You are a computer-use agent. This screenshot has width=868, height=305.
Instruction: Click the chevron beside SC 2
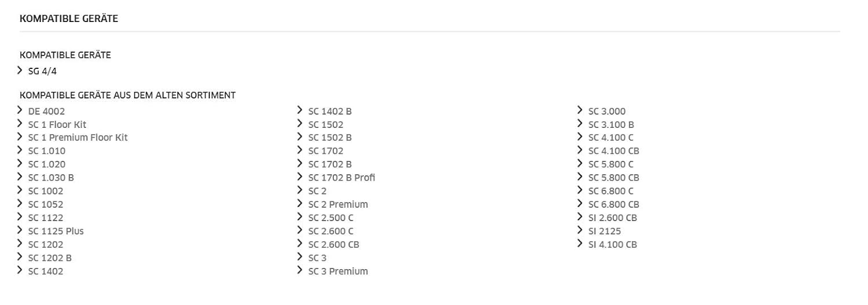click(x=300, y=190)
